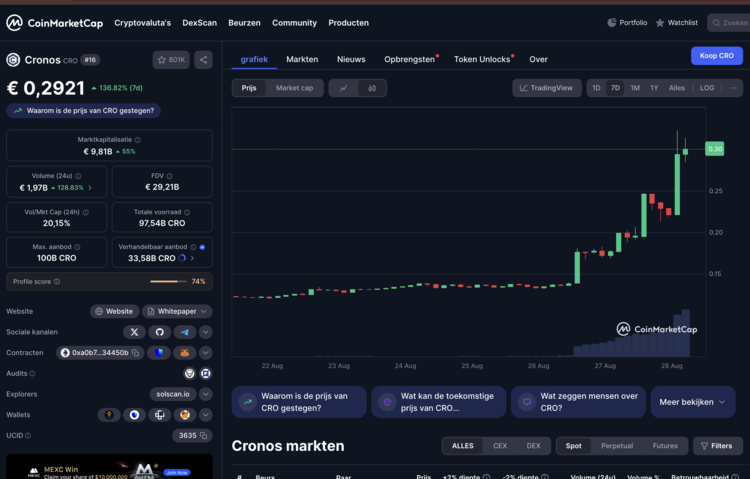The image size is (750, 479).
Task: Select the Perpetual market type
Action: click(617, 446)
